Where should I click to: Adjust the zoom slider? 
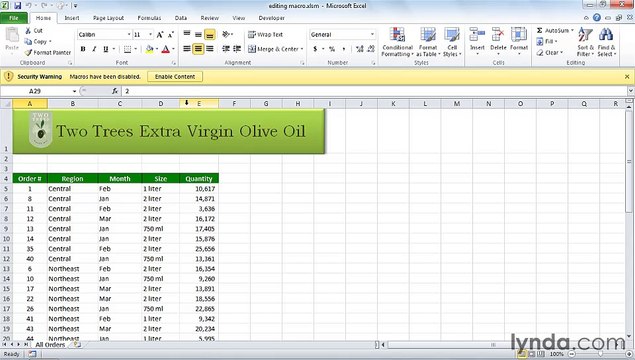coord(601,354)
